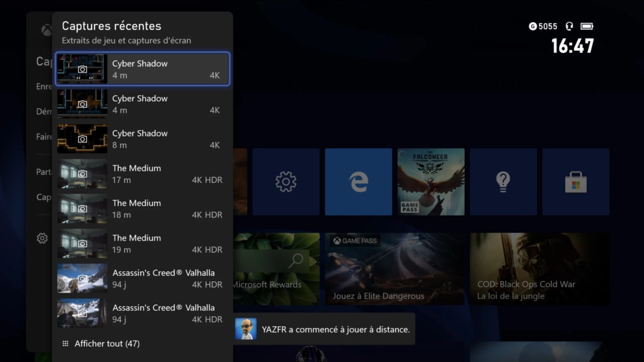Click the headset status icon
Viewport: 644px width, 362px height.
click(x=569, y=26)
